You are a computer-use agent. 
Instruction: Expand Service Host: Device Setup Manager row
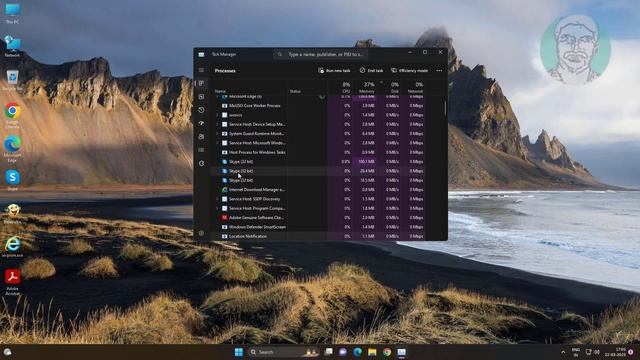tap(217, 124)
